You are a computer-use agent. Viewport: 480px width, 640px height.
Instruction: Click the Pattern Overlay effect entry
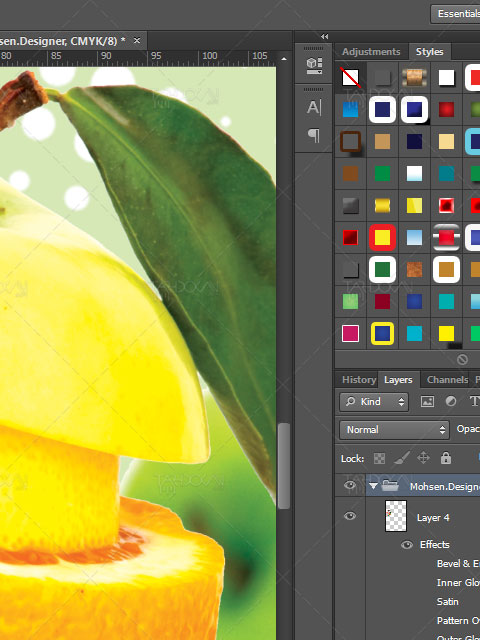pyautogui.click(x=458, y=621)
